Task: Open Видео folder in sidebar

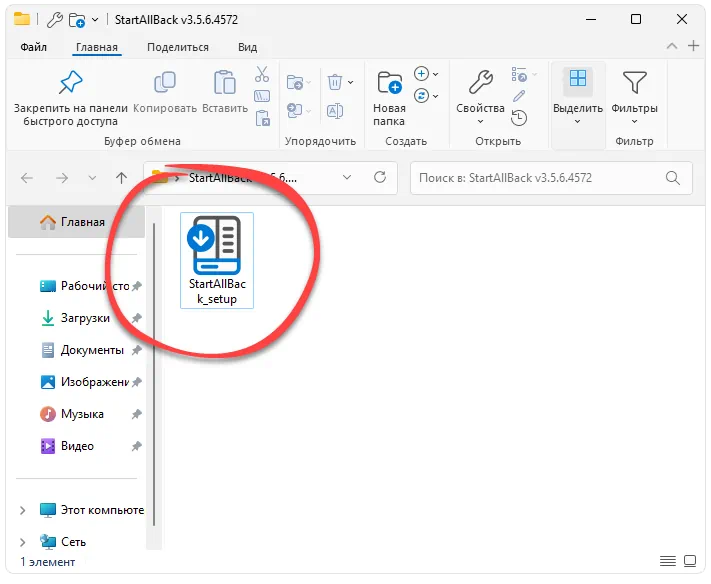Action: [91, 446]
